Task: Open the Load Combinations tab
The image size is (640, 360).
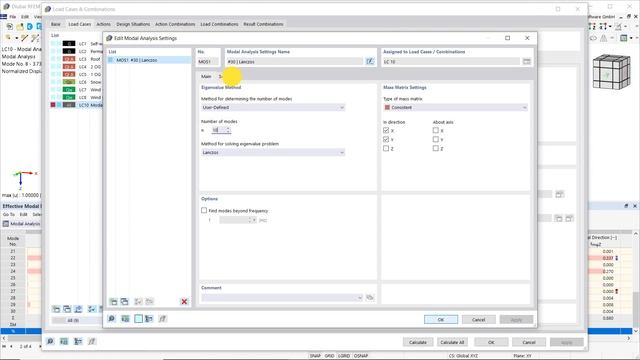Action: pos(219,24)
